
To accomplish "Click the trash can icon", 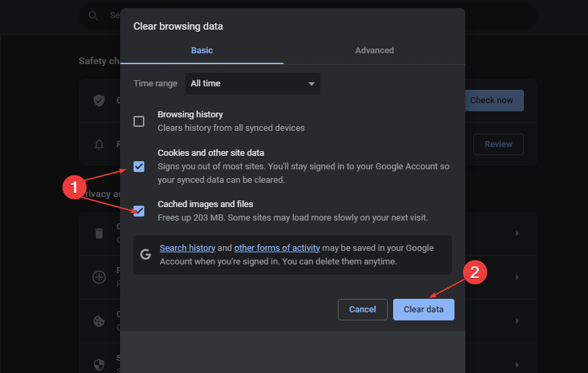I will coord(99,233).
